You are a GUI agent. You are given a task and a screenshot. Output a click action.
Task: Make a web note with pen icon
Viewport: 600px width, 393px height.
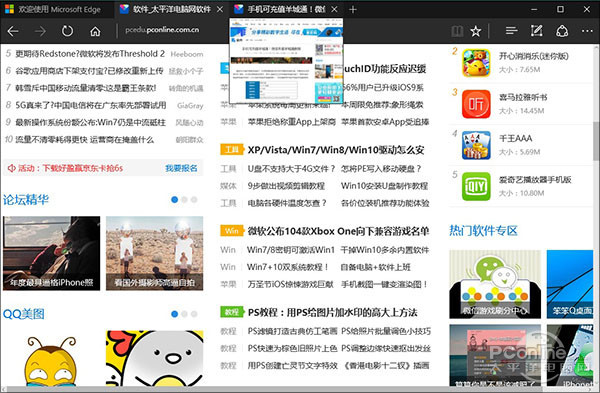tap(536, 31)
